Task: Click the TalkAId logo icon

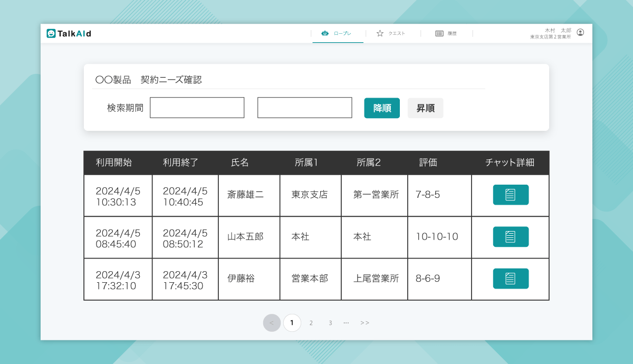Action: (51, 33)
